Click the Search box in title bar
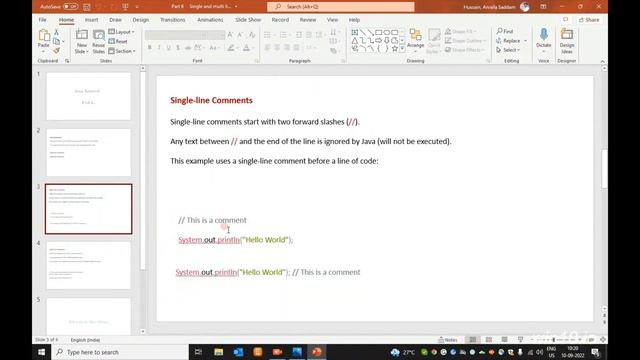The height and width of the screenshot is (360, 640). pos(341,7)
